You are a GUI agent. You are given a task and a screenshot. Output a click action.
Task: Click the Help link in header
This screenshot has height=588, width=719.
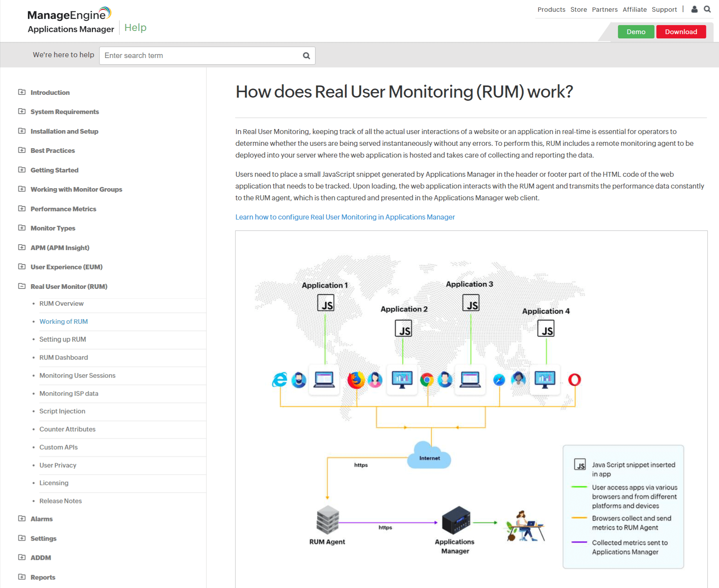[135, 27]
